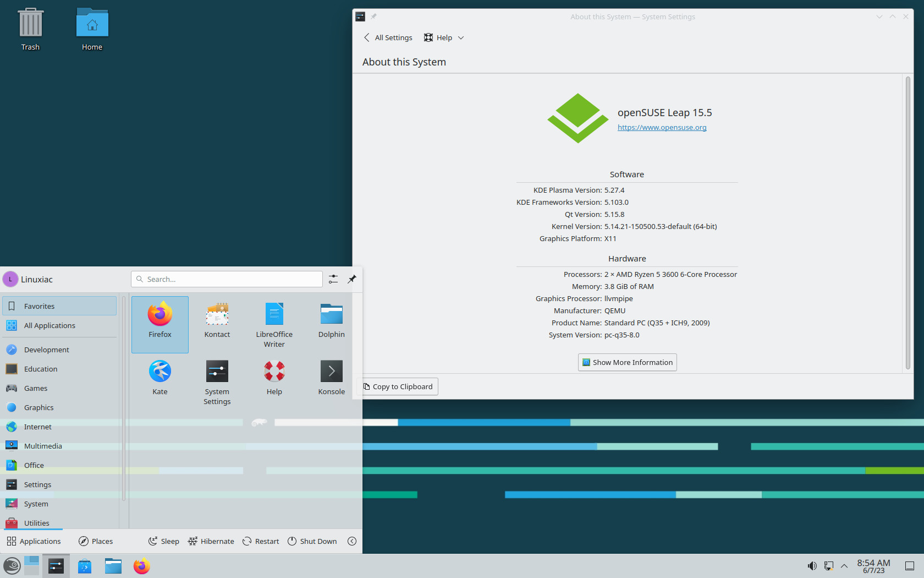Launch Konsole terminal from favorites
Viewport: 924px width, 578px height.
331,378
